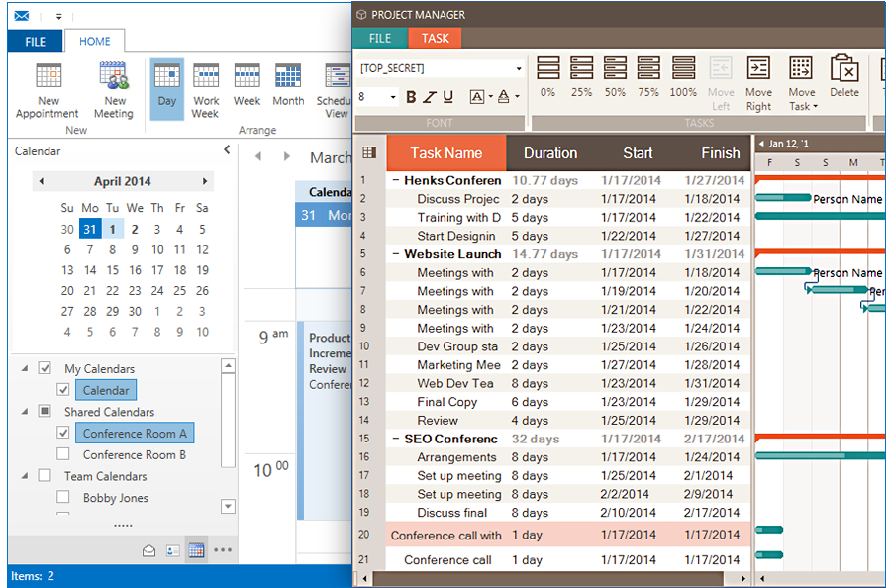Select Month calendar view
891x588 pixels.
(288, 85)
